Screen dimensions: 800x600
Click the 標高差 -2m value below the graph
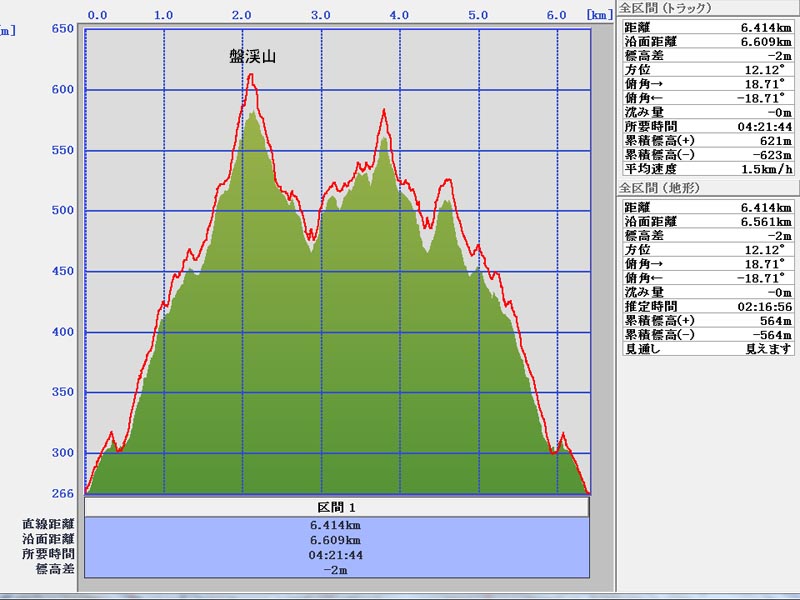[x=336, y=569]
